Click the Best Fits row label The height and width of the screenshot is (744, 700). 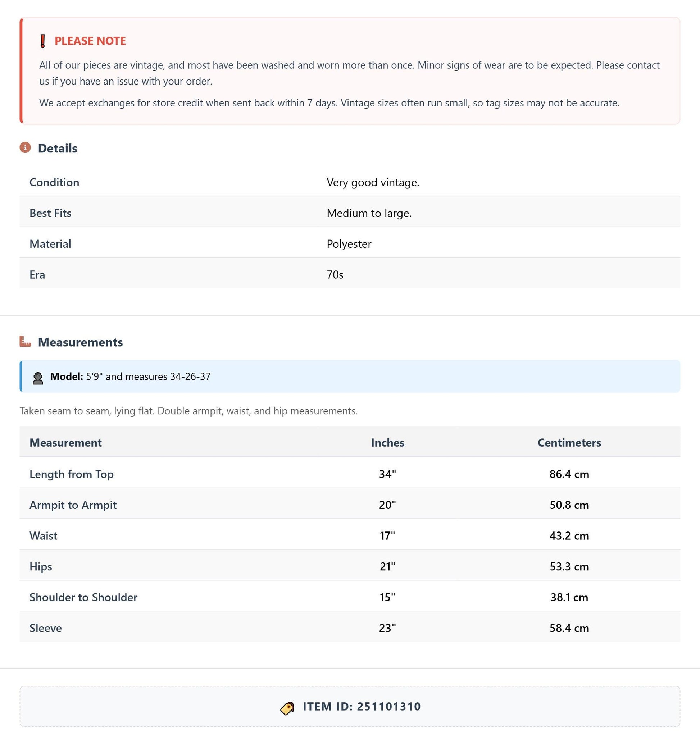point(50,213)
